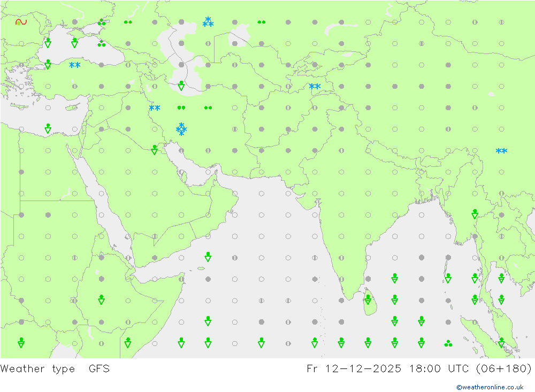The width and height of the screenshot is (535, 392).
Task: Select the shower symbol over Sri Lanka
Action: pyautogui.click(x=368, y=299)
